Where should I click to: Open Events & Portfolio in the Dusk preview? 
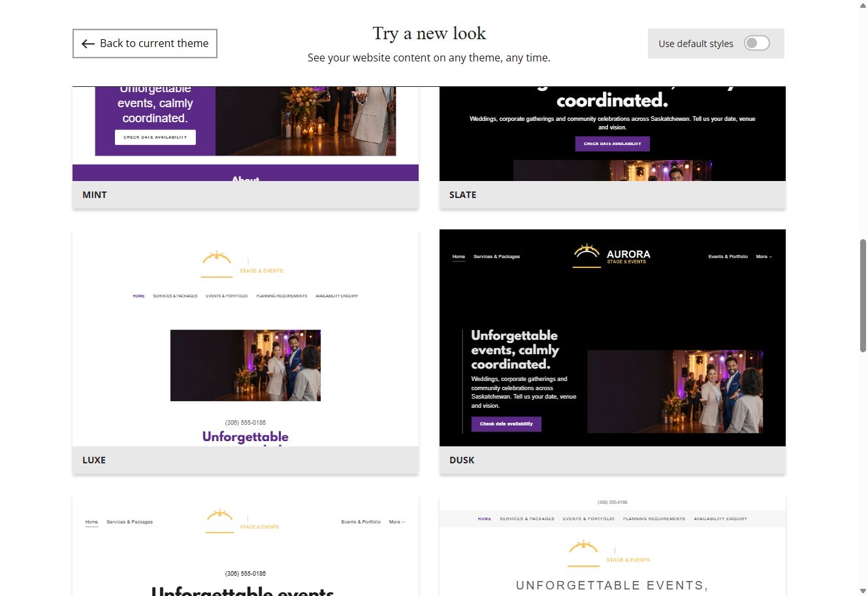click(x=728, y=257)
